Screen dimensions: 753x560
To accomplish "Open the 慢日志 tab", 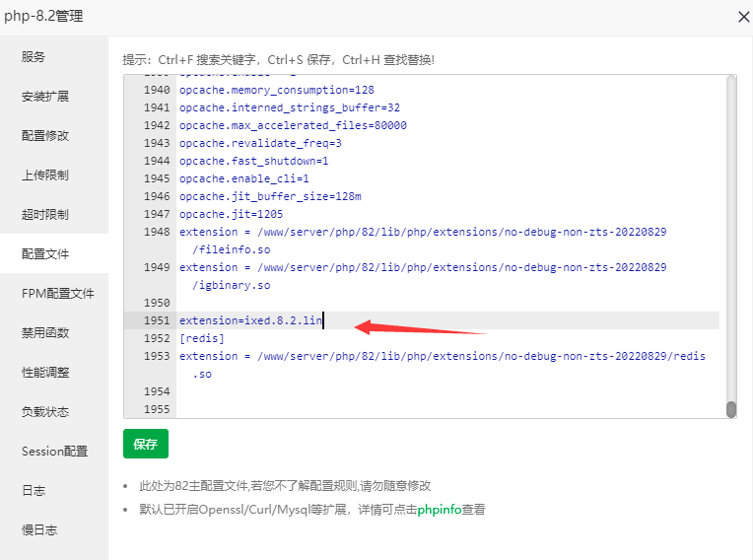I will 39,530.
